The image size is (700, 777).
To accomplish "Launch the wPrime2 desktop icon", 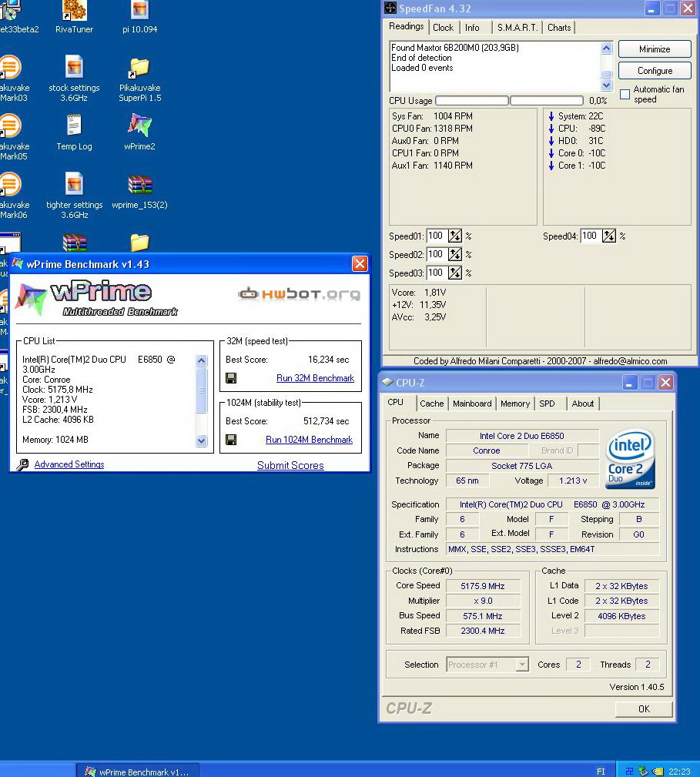I will (139, 132).
